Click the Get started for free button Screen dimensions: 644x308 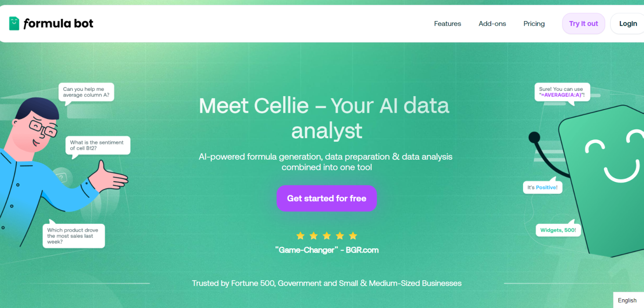pyautogui.click(x=327, y=198)
